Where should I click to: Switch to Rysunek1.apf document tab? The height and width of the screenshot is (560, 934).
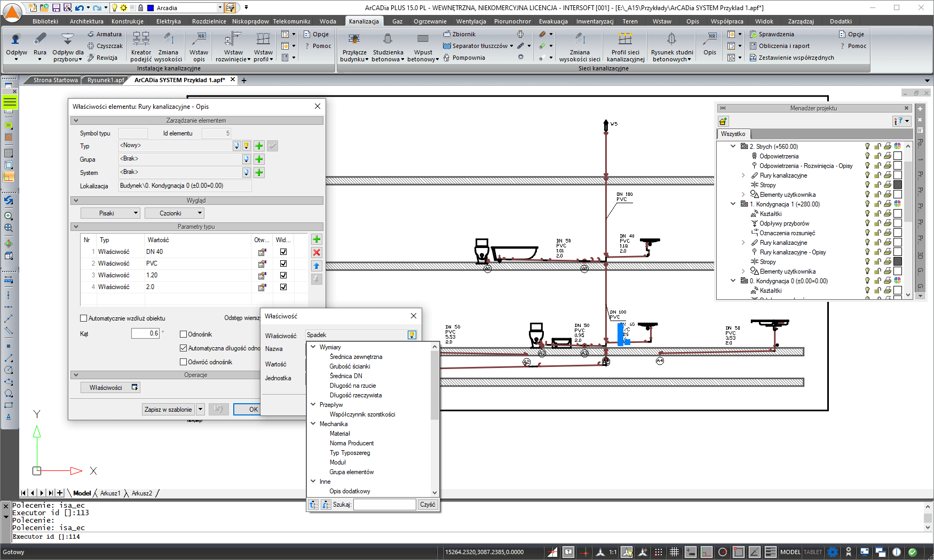pyautogui.click(x=106, y=80)
